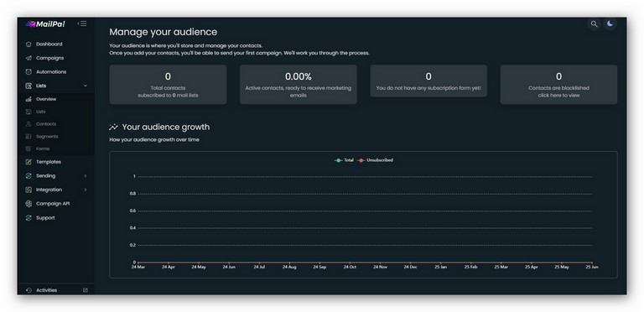This screenshot has height=312, width=644.
Task: Click the Support icon in sidebar
Action: click(x=29, y=218)
